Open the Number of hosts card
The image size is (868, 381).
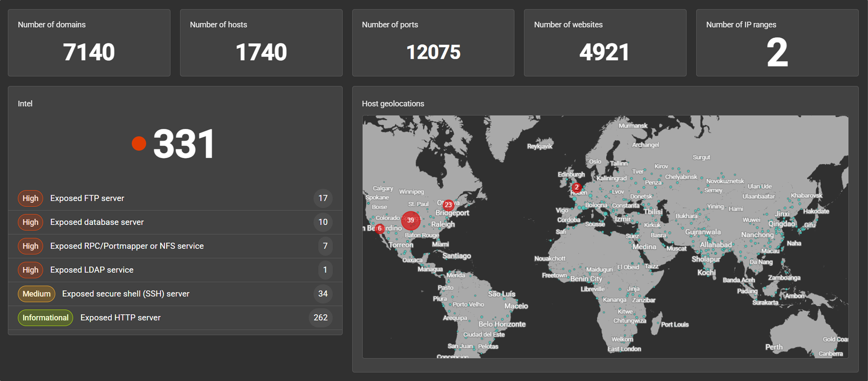click(x=261, y=43)
